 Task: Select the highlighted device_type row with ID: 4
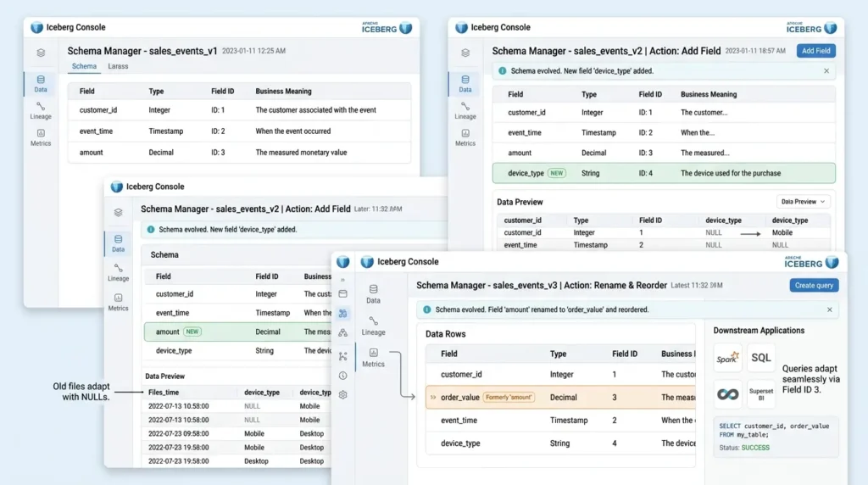coord(664,173)
